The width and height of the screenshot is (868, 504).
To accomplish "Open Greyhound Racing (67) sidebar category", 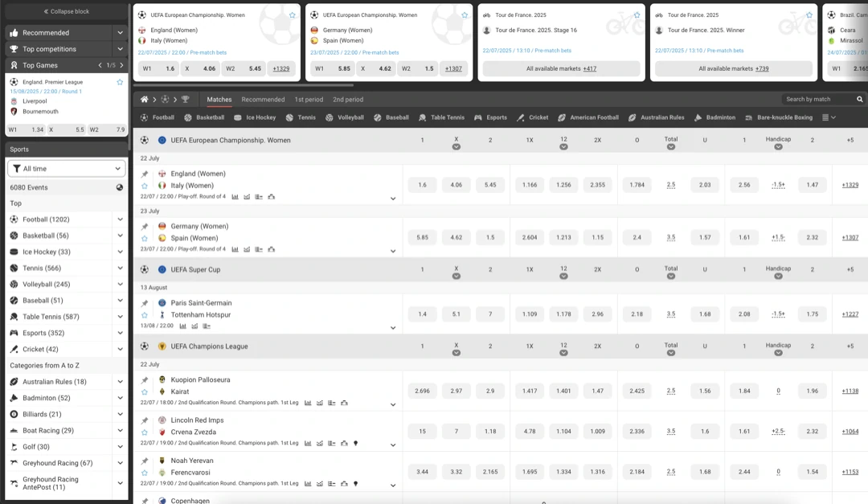I will [58, 463].
